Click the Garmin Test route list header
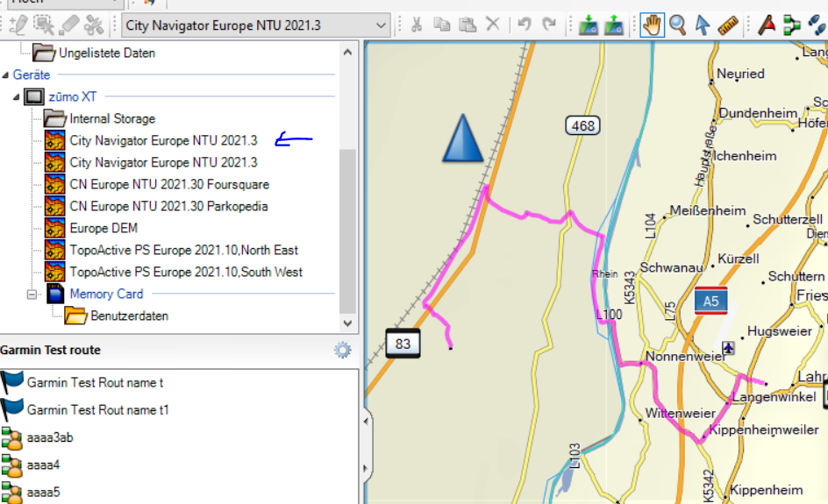This screenshot has height=504, width=828. coord(50,350)
